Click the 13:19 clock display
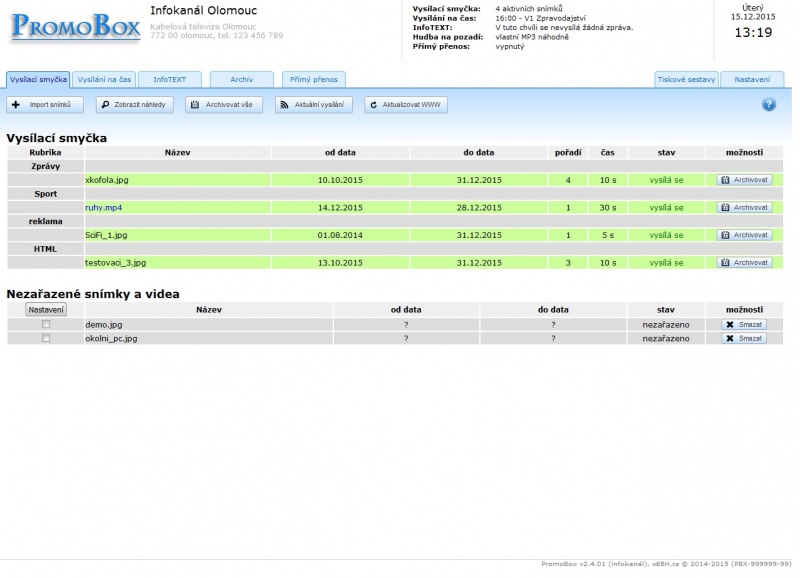 point(753,33)
